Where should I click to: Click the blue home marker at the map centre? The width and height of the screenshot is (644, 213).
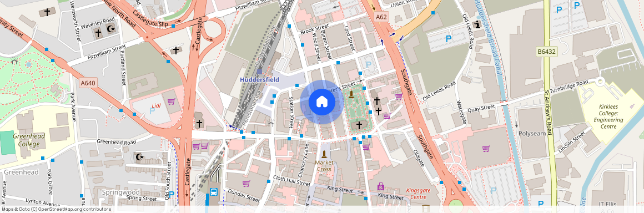coord(321,102)
